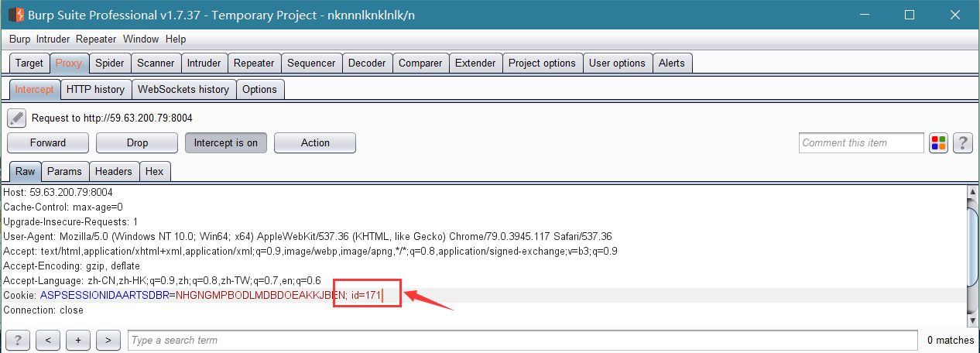Click the pencil edit target icon
The image size is (980, 353).
[16, 118]
